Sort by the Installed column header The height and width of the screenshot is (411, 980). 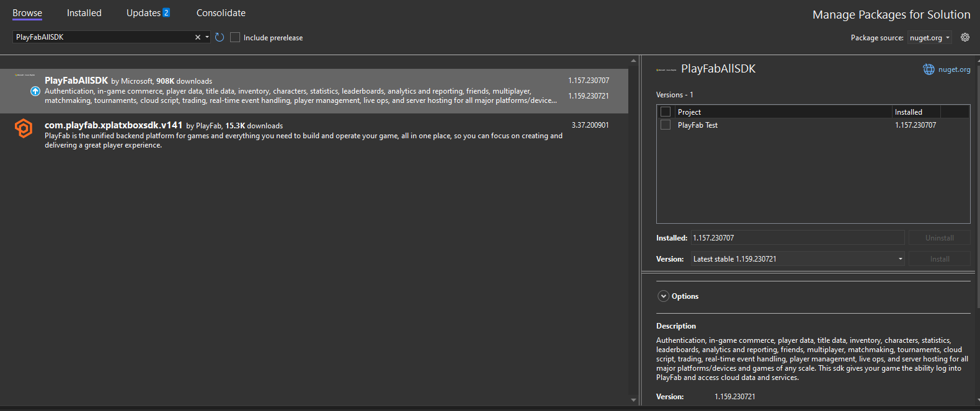click(916, 112)
